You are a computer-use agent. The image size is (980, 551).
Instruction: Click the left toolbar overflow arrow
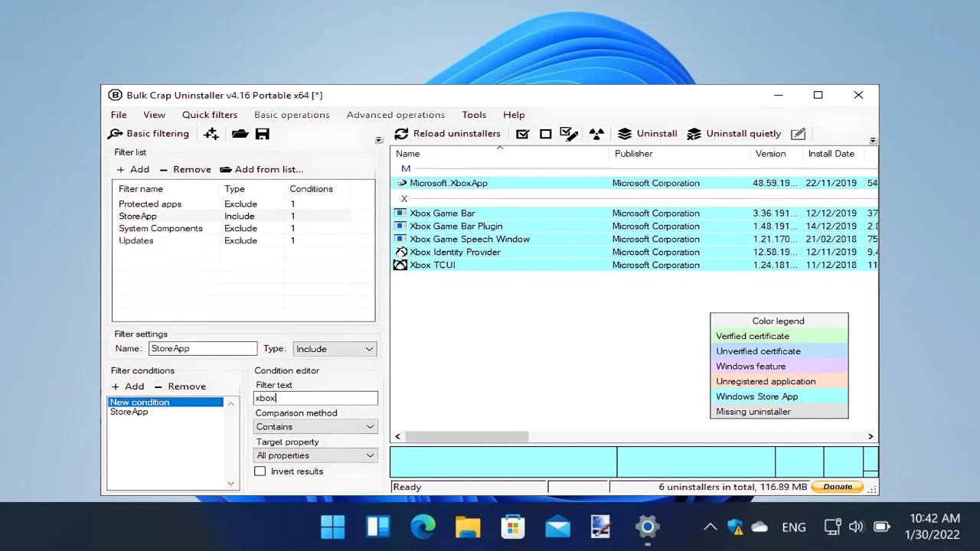coord(378,141)
